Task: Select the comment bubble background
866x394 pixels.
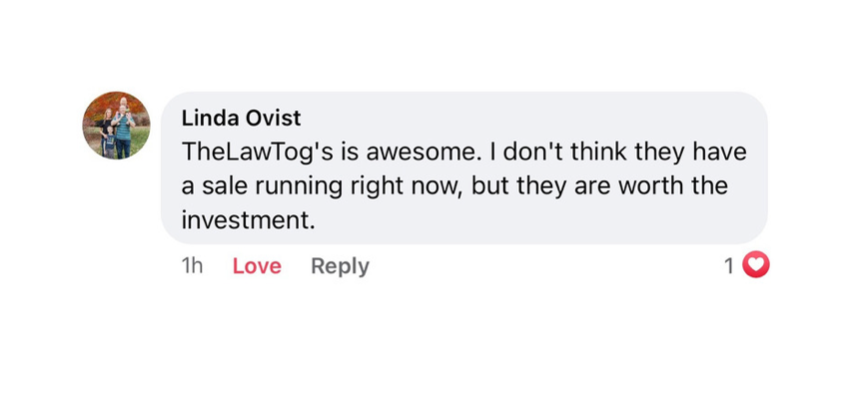Action: tap(464, 168)
